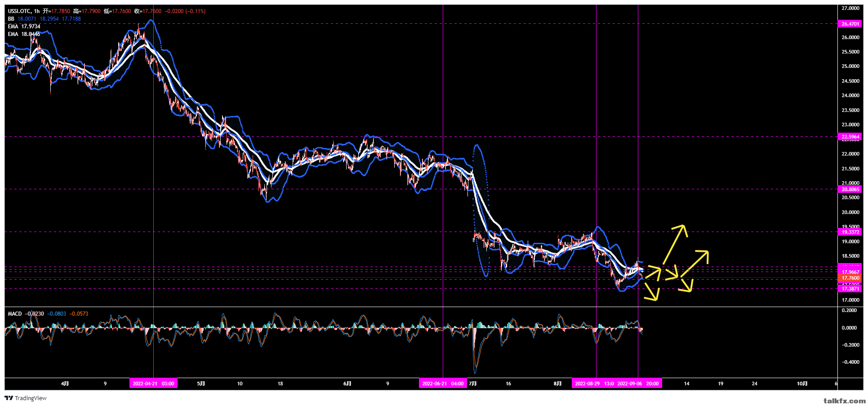This screenshot has width=868, height=406.
Task: Click the 6月 label on time axis
Action: click(x=347, y=384)
